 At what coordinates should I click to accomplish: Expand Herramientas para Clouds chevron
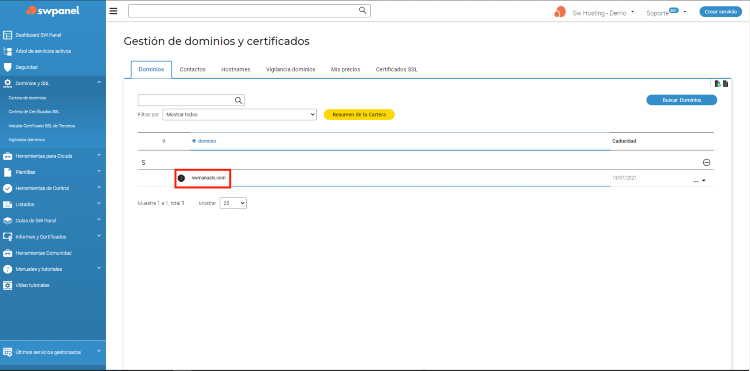click(x=99, y=155)
